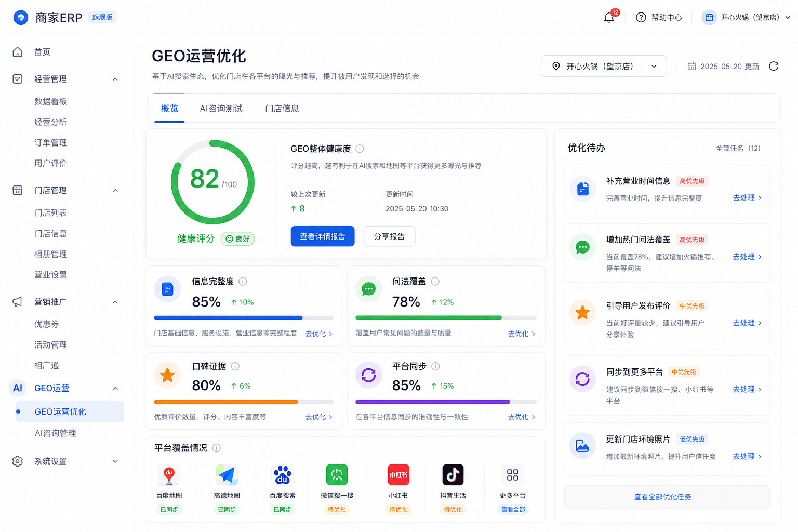Screen dimensions: 798x532
Task: Click info icon beside 平台覆盖情况
Action: 217,448
